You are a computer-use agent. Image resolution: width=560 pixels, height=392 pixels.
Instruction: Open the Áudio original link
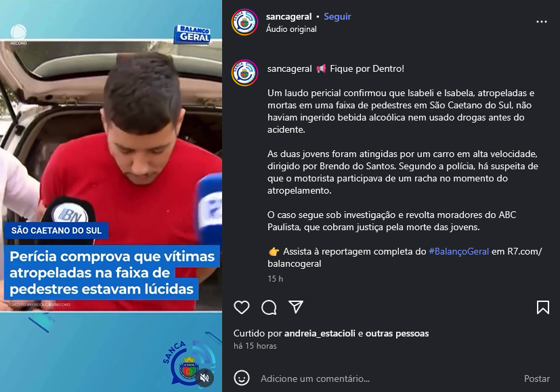[x=291, y=29]
